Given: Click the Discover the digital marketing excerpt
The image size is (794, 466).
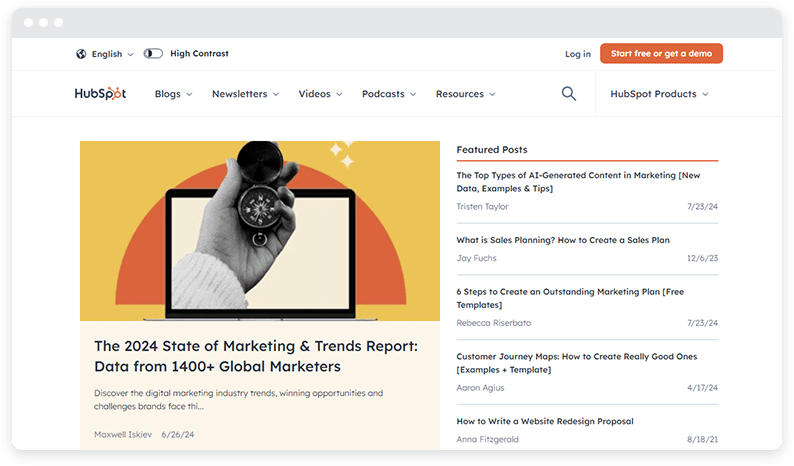Looking at the screenshot, I should pos(239,400).
